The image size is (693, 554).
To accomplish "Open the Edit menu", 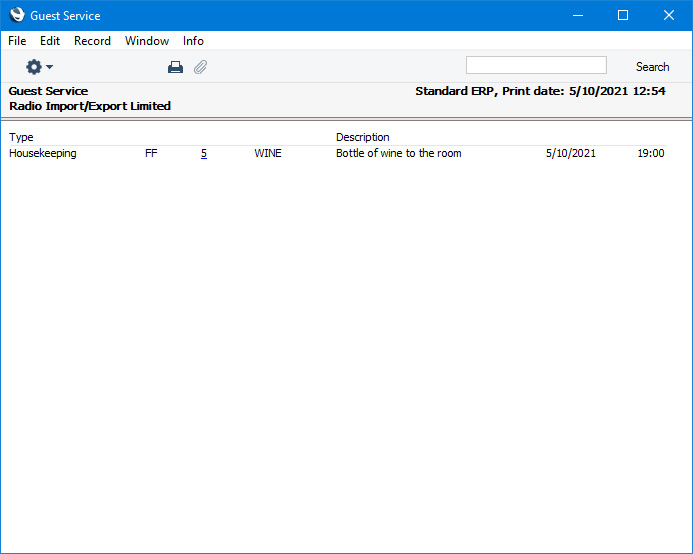I will click(x=50, y=41).
